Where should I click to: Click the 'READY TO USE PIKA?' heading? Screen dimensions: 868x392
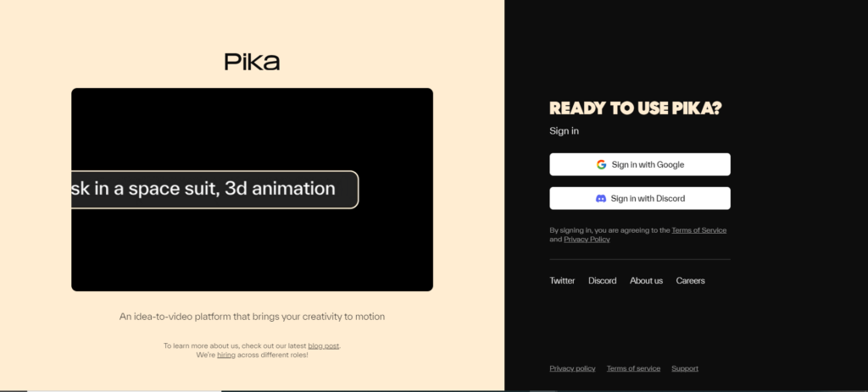635,108
